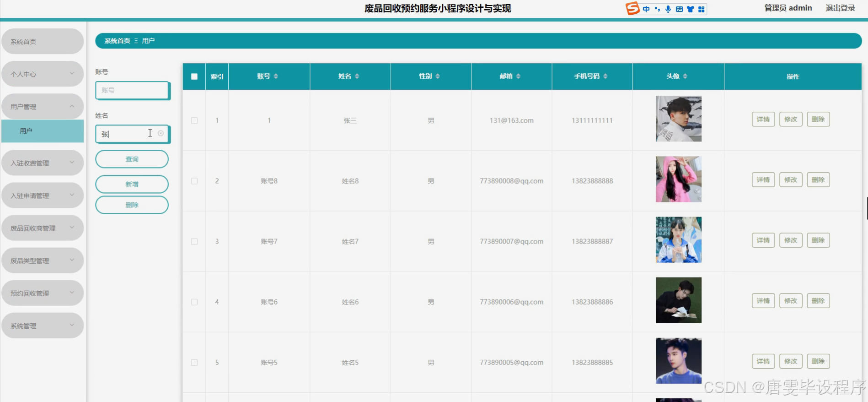Expand the 入驻收费管理 sidebar menu
The width and height of the screenshot is (868, 402).
tap(43, 163)
